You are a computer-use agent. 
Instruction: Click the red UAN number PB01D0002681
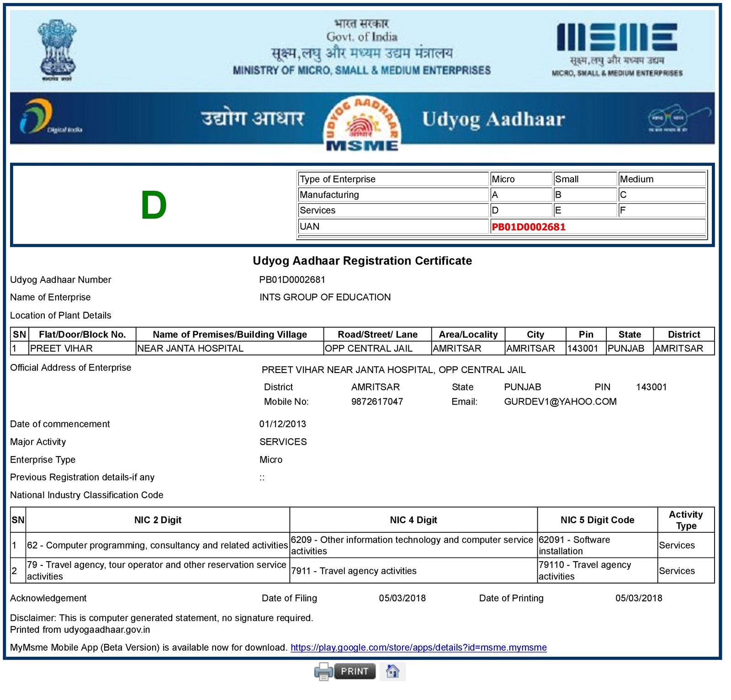tap(529, 227)
